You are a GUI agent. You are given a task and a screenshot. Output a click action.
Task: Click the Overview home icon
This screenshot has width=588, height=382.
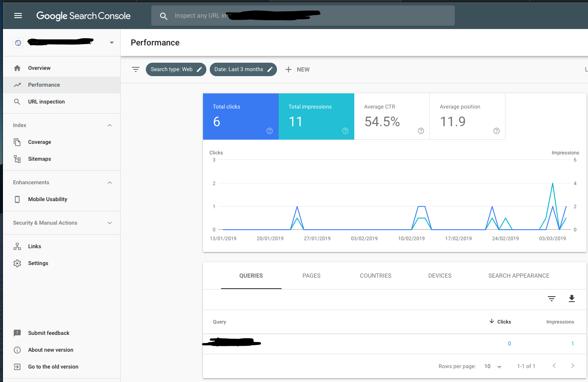pyautogui.click(x=17, y=68)
